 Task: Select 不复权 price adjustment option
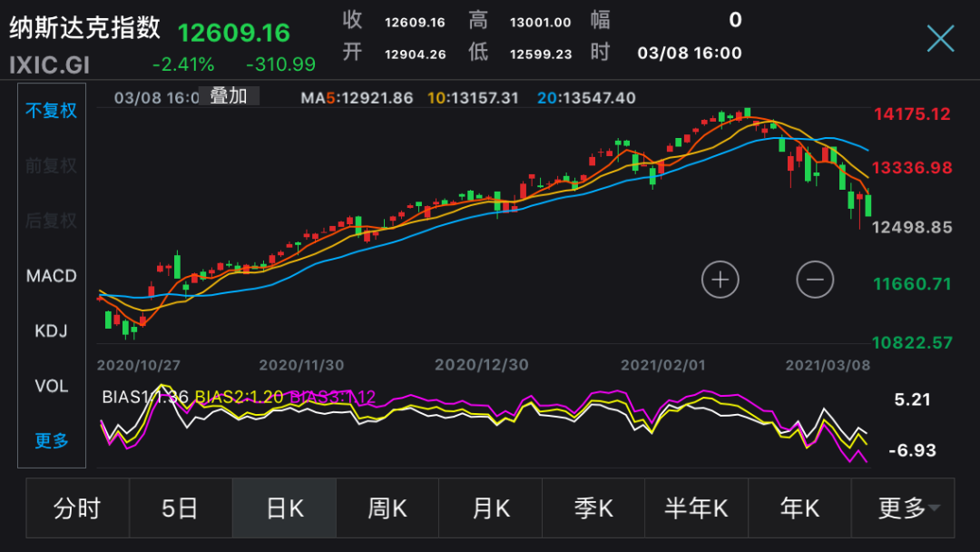click(x=51, y=111)
